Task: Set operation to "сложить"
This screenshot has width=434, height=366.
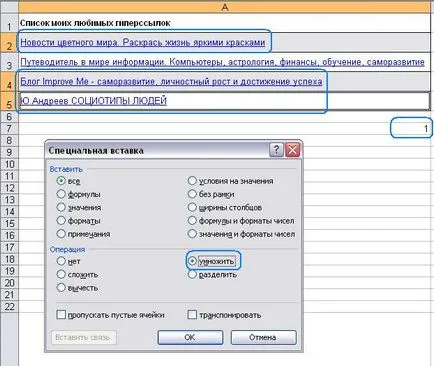Action: click(61, 274)
